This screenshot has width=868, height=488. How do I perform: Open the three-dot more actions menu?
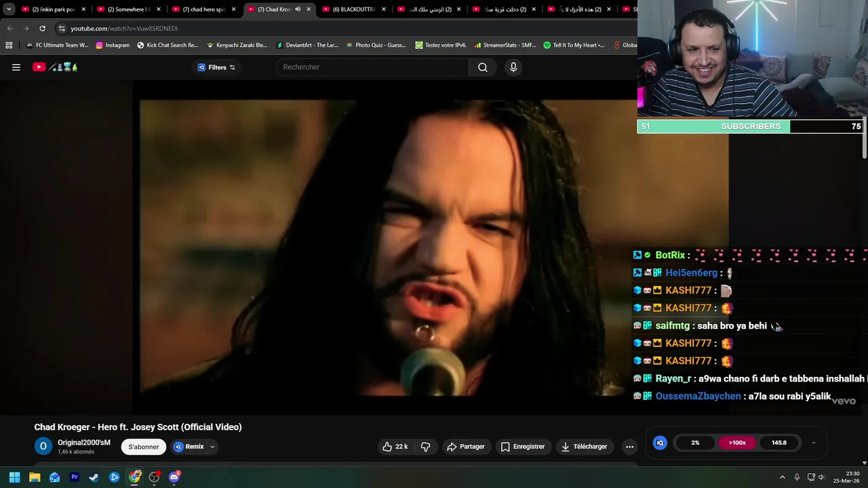pos(629,447)
